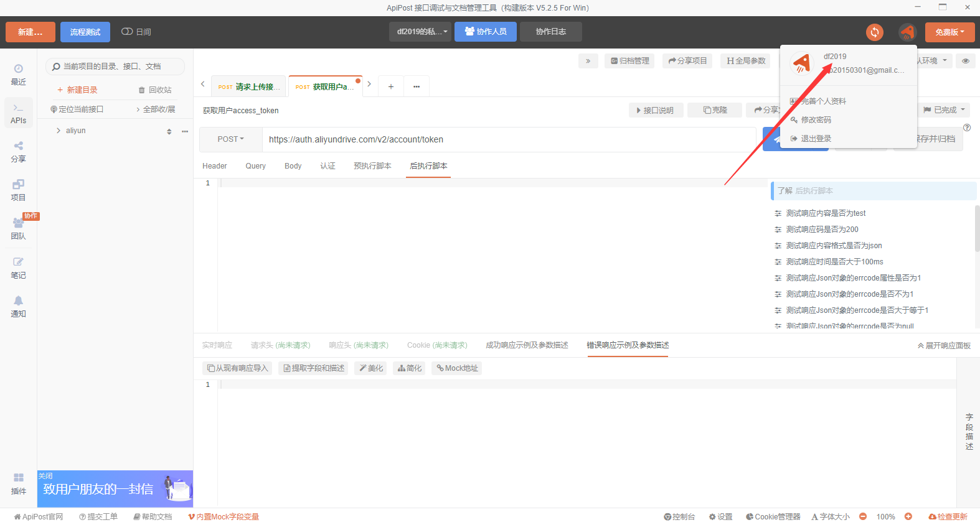980x530 pixels.
Task: Select the APIs sidebar icon
Action: tap(19, 113)
